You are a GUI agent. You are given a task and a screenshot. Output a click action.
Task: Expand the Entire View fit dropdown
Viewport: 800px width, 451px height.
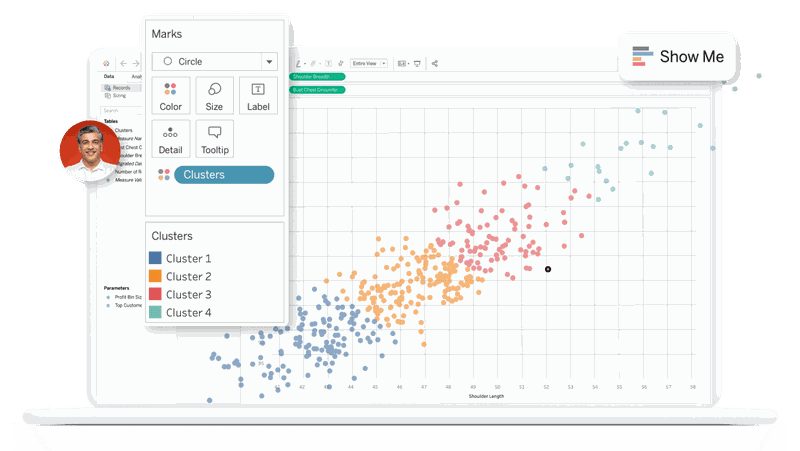click(369, 63)
